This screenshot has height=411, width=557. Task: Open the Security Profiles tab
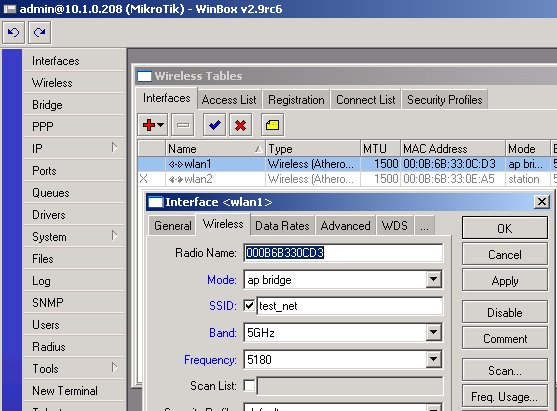(445, 100)
